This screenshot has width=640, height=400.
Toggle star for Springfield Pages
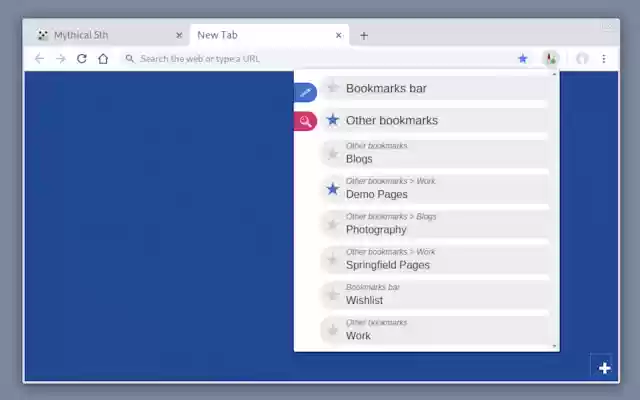point(333,259)
